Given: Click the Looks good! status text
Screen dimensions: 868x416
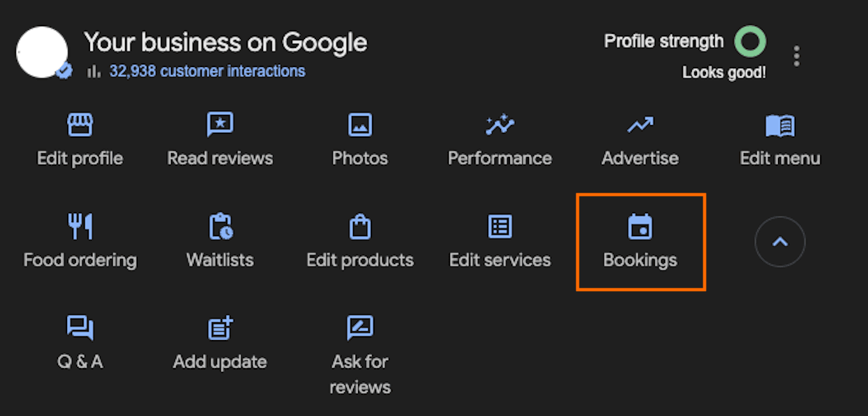Looking at the screenshot, I should 724,73.
